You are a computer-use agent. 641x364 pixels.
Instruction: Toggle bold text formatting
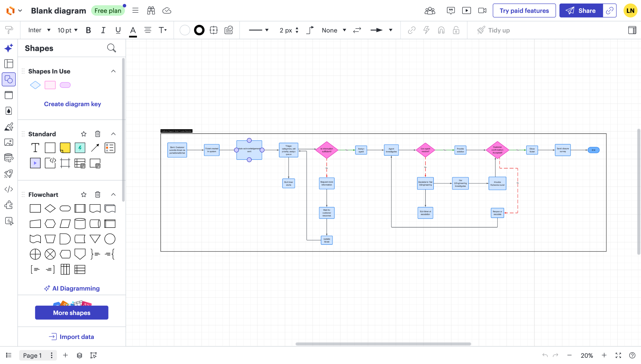coord(88,30)
